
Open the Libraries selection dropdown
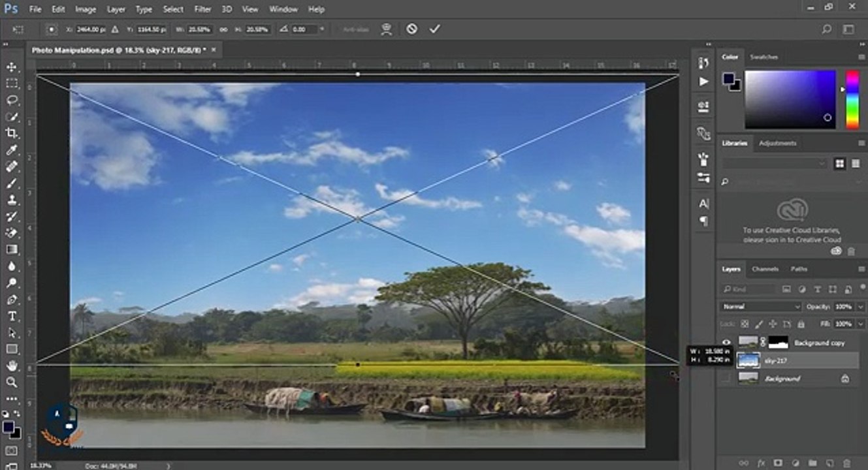pos(775,163)
